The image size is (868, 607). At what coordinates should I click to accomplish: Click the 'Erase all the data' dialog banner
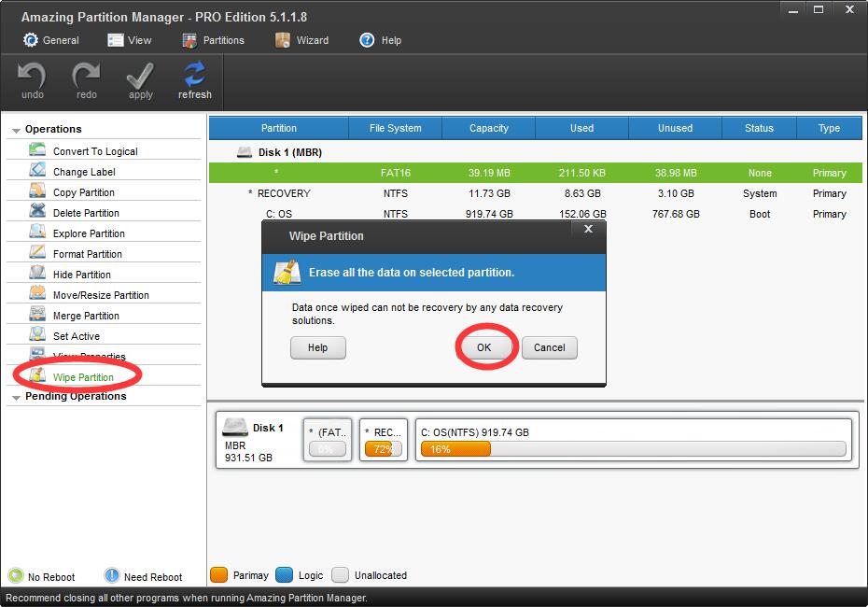click(434, 273)
